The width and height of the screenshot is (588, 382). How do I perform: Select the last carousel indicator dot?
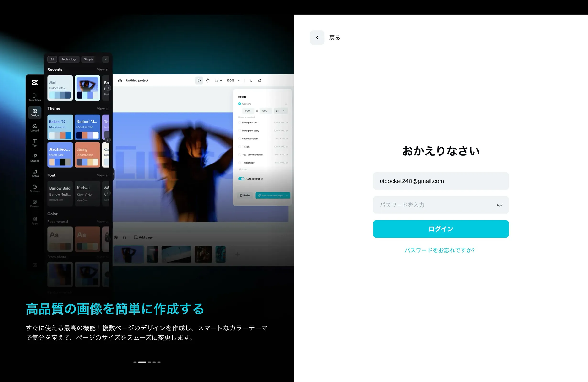(x=159, y=362)
